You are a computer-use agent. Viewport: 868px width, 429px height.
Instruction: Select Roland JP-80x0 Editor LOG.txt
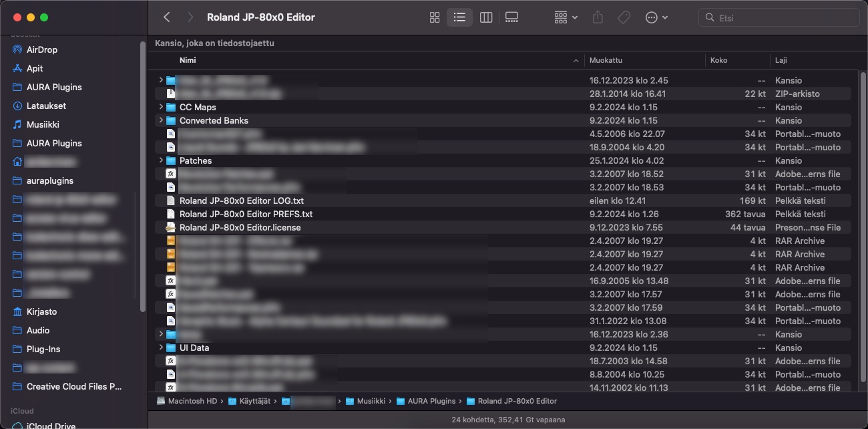(x=241, y=200)
